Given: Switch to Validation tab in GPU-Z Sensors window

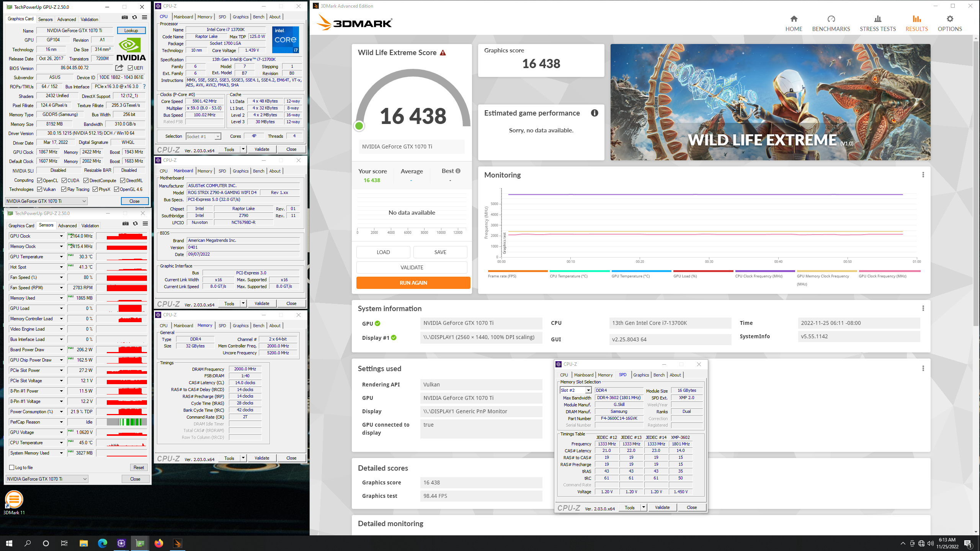Looking at the screenshot, I should click(90, 226).
